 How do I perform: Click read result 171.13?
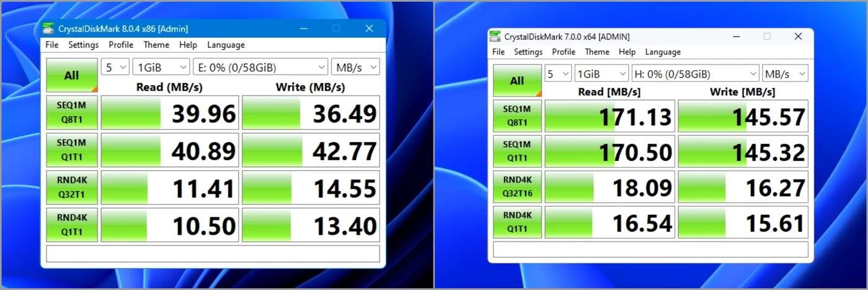point(609,116)
